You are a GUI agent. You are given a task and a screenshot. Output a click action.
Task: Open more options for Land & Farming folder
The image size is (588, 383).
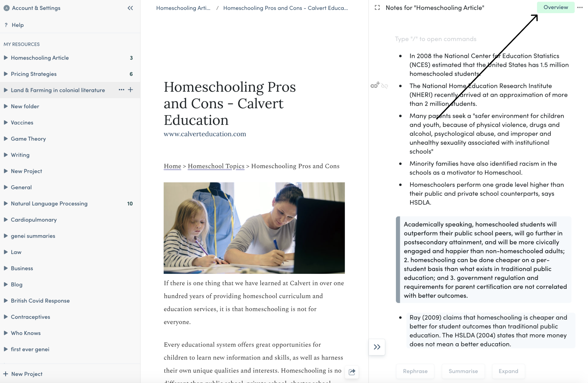coord(121,90)
